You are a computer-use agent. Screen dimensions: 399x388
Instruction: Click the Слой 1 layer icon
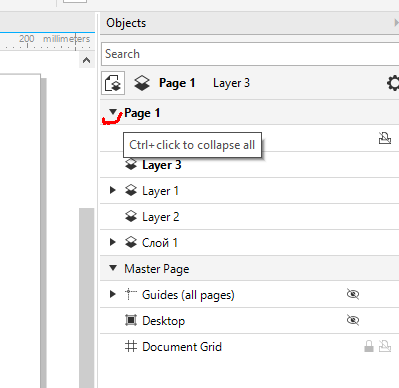(x=131, y=242)
